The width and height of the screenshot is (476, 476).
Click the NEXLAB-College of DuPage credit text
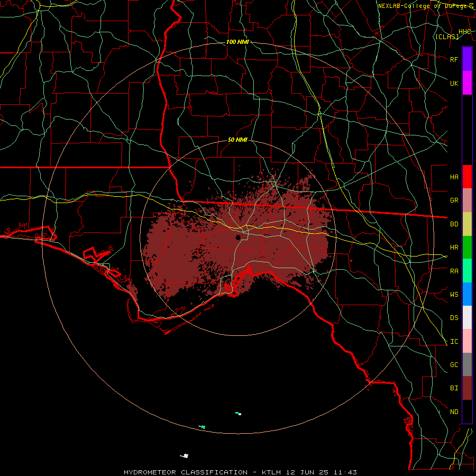click(x=426, y=6)
